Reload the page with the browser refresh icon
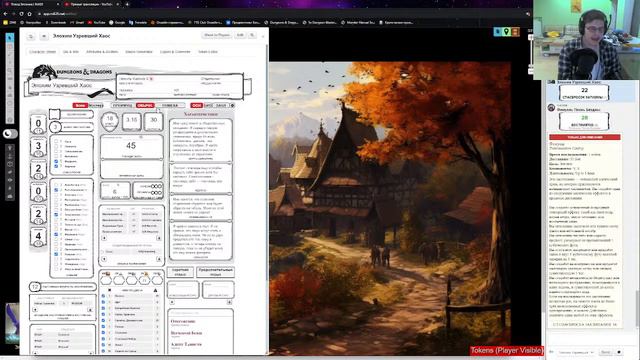Screen dimensions: 640x360 [x=21, y=13]
